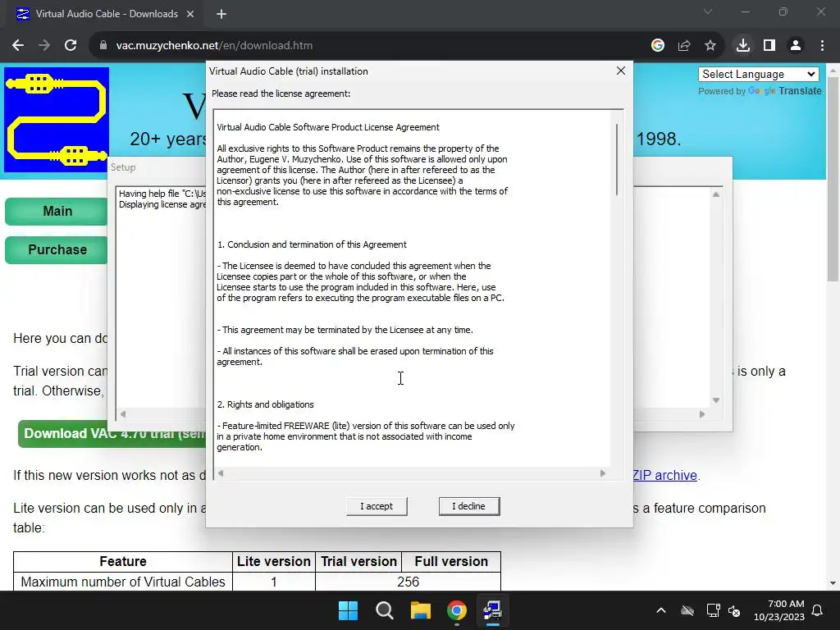Click the license heading Software Product License Agreement
Image resolution: width=840 pixels, height=630 pixels.
[x=328, y=127]
